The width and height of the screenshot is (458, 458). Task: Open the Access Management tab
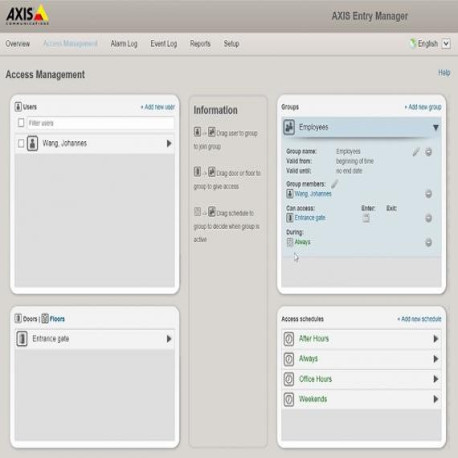tap(70, 44)
